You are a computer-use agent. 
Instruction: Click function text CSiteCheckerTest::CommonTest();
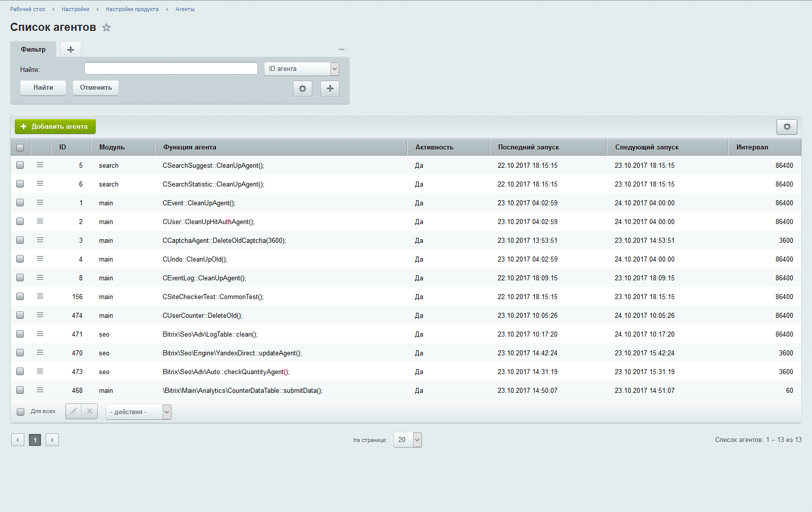pos(213,297)
